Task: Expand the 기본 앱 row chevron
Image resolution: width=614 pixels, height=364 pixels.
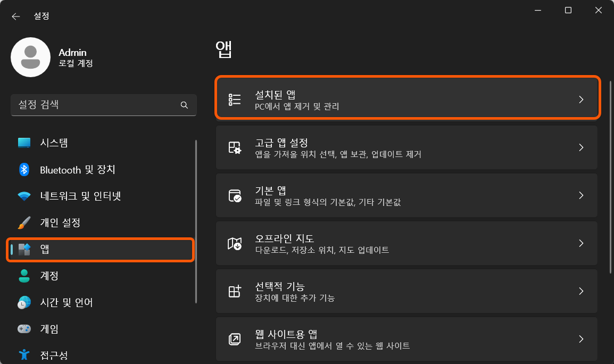Action: click(x=581, y=195)
